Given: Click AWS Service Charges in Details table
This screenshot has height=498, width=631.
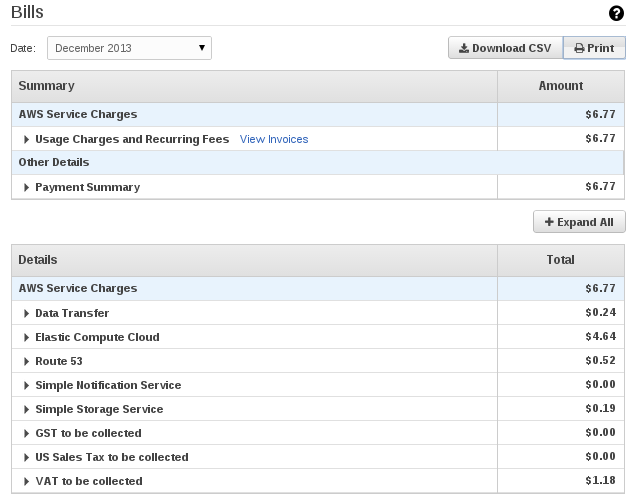Looking at the screenshot, I should click(78, 288).
